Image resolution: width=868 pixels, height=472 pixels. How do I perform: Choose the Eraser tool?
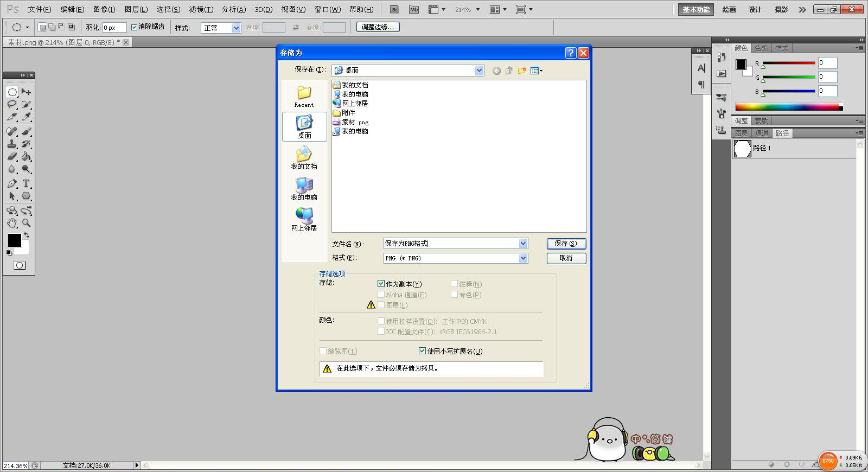click(12, 156)
